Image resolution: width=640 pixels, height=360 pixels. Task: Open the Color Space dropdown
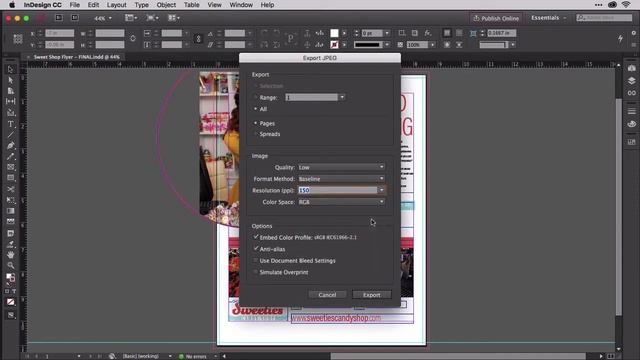coord(341,202)
